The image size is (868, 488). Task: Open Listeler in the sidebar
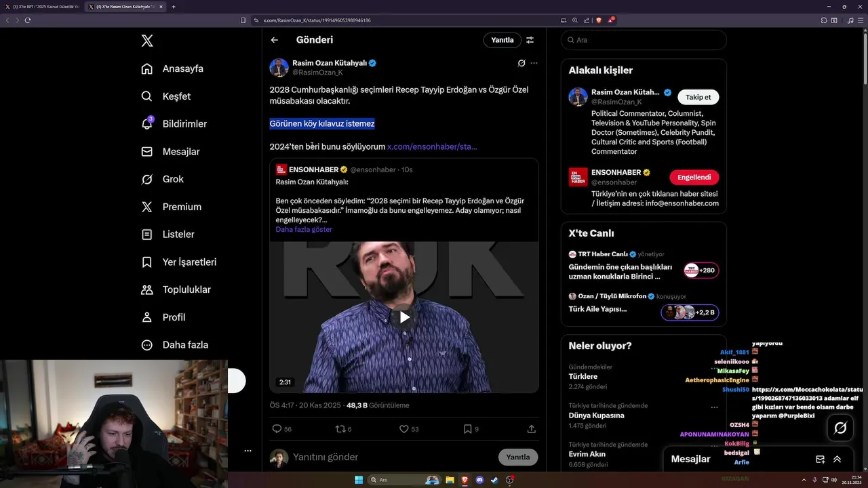coord(167,235)
